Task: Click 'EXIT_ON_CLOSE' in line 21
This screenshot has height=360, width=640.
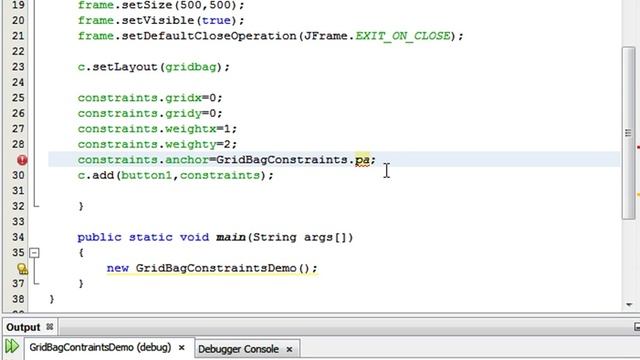Action: pos(403,36)
